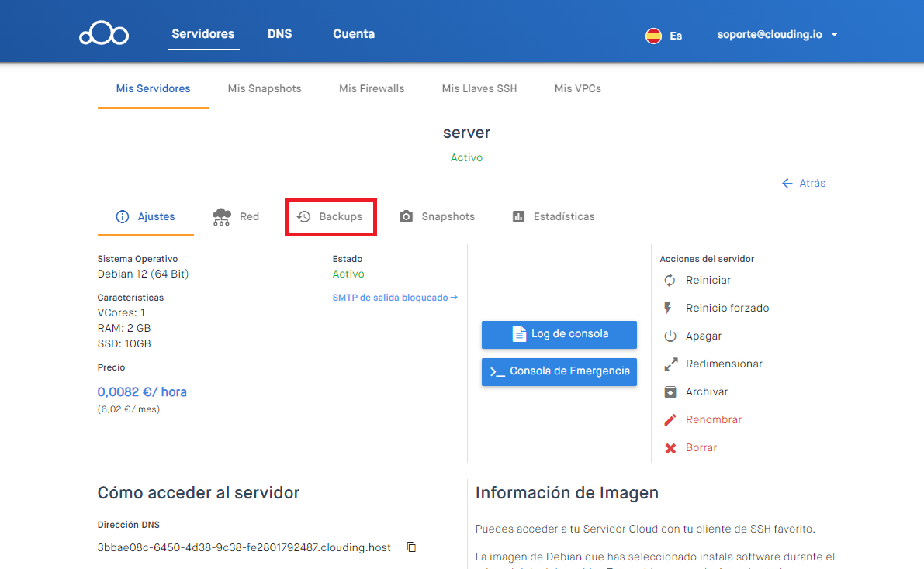Open the Backups tab
Image resolution: width=924 pixels, height=569 pixels.
tap(331, 217)
